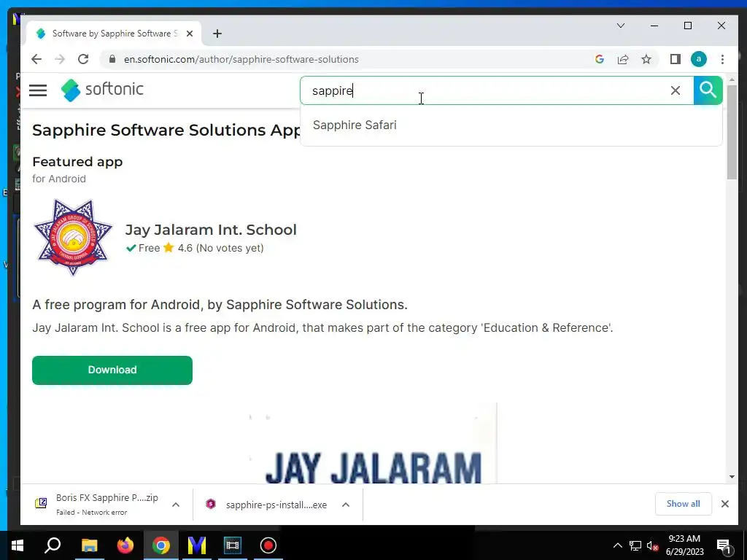Viewport: 747px width, 560px height.
Task: Launch Firefox from taskbar
Action: (x=125, y=545)
